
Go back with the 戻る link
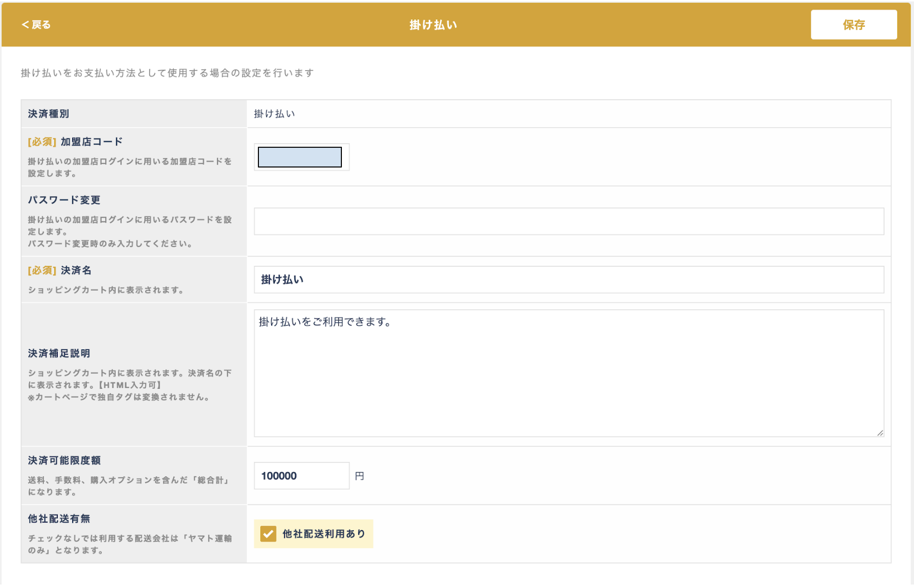point(36,25)
